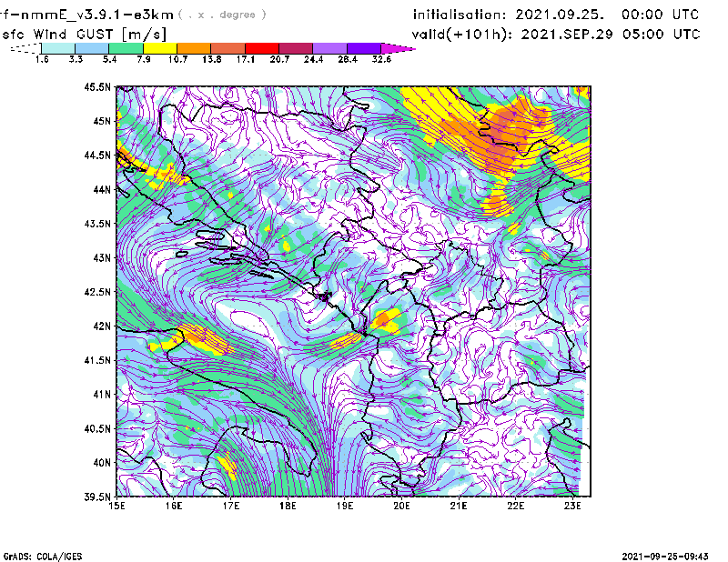Viewport: 728px width, 562px height.
Task: Click the dashed white arrow at the legend start
Action: [25, 48]
